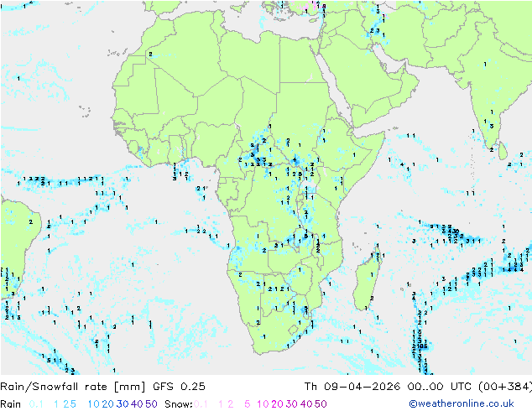This screenshot has height=411, width=532.
Task: Click the 'Rain/Snowfall rate [mm]' title text
Action: point(73,387)
